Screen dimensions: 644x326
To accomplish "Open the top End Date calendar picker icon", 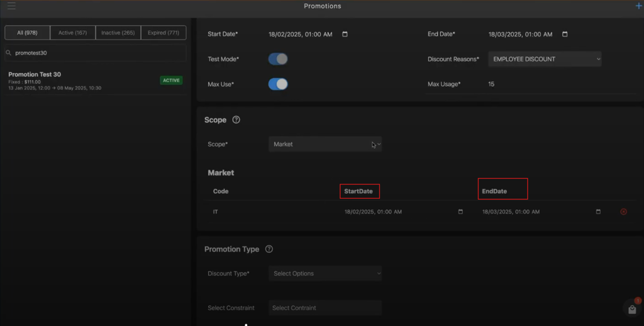I will (565, 34).
